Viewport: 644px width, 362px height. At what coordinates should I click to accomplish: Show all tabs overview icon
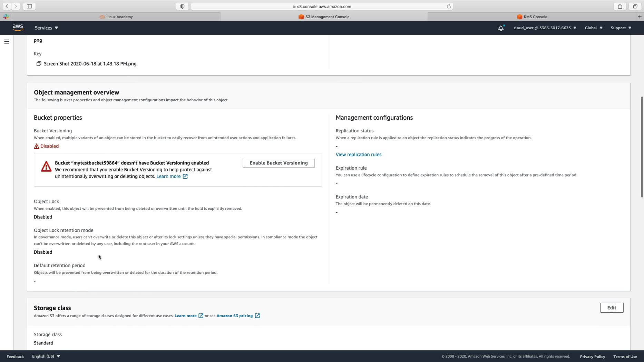pyautogui.click(x=635, y=6)
